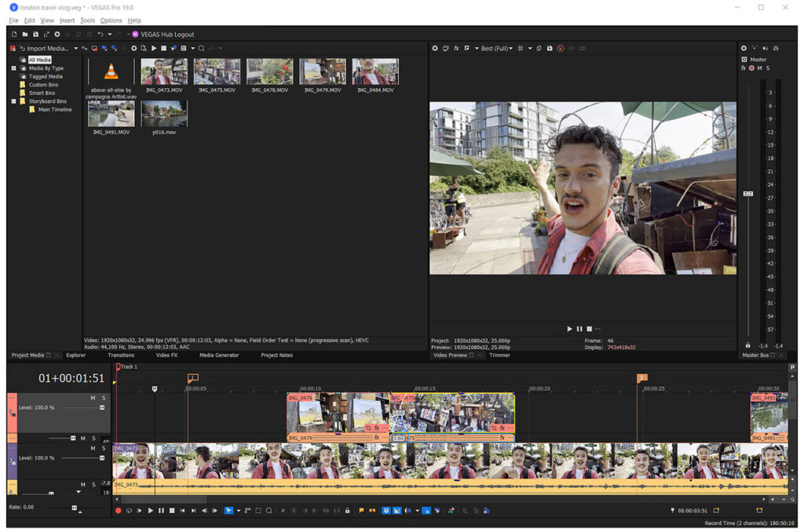Play the video preview
The image size is (804, 532).
(x=569, y=329)
